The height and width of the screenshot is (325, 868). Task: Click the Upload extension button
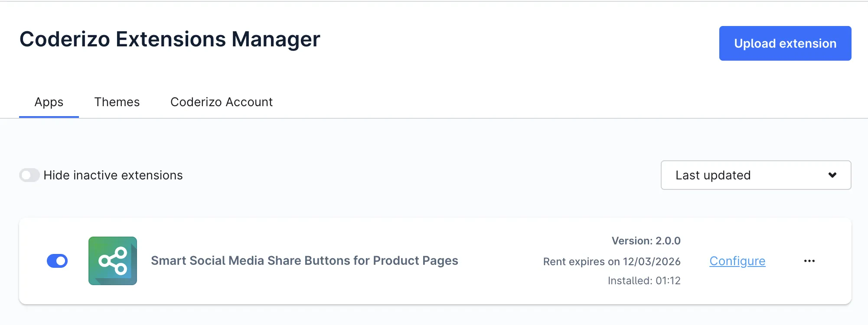pos(785,43)
